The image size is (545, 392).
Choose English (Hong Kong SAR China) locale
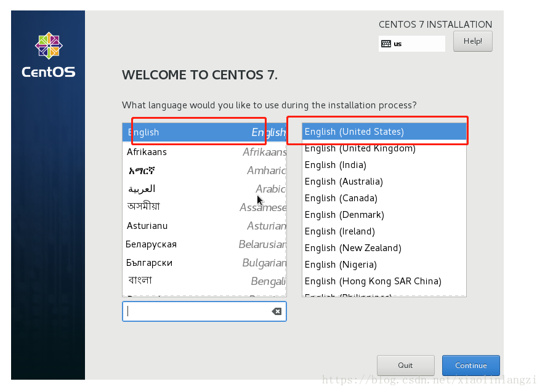tap(384, 281)
